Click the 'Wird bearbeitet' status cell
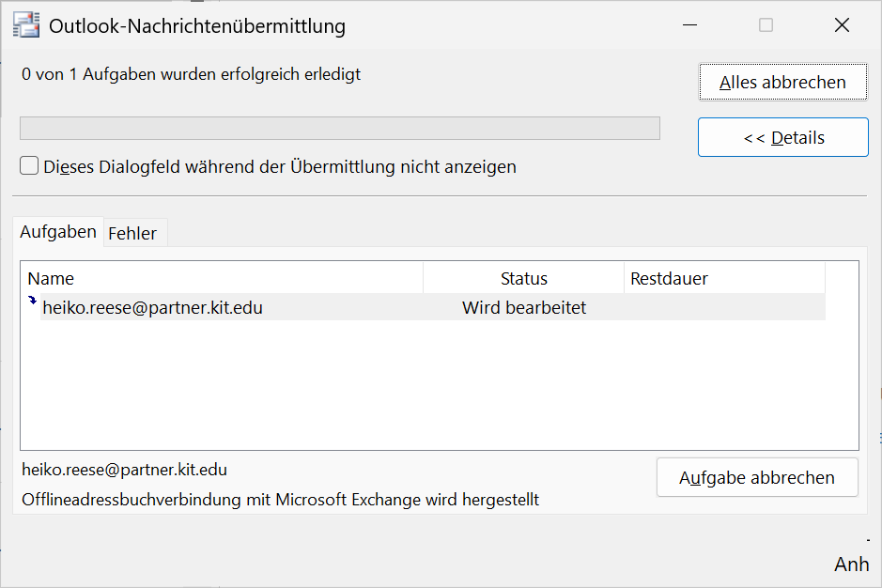The width and height of the screenshot is (882, 588). [524, 307]
